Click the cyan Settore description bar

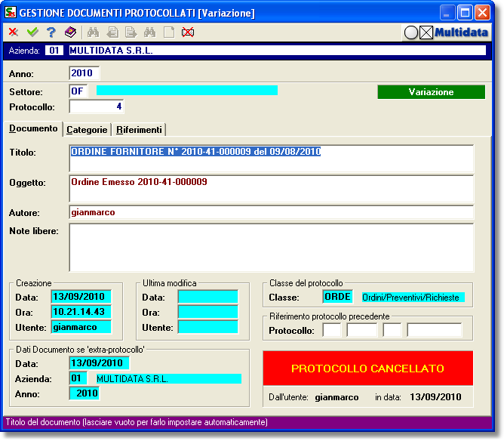[x=187, y=90]
